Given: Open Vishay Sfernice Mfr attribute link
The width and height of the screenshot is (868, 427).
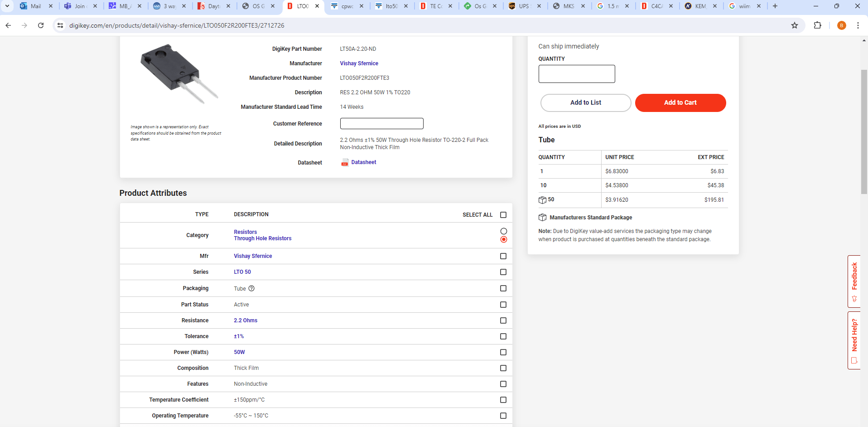Looking at the screenshot, I should click(253, 256).
